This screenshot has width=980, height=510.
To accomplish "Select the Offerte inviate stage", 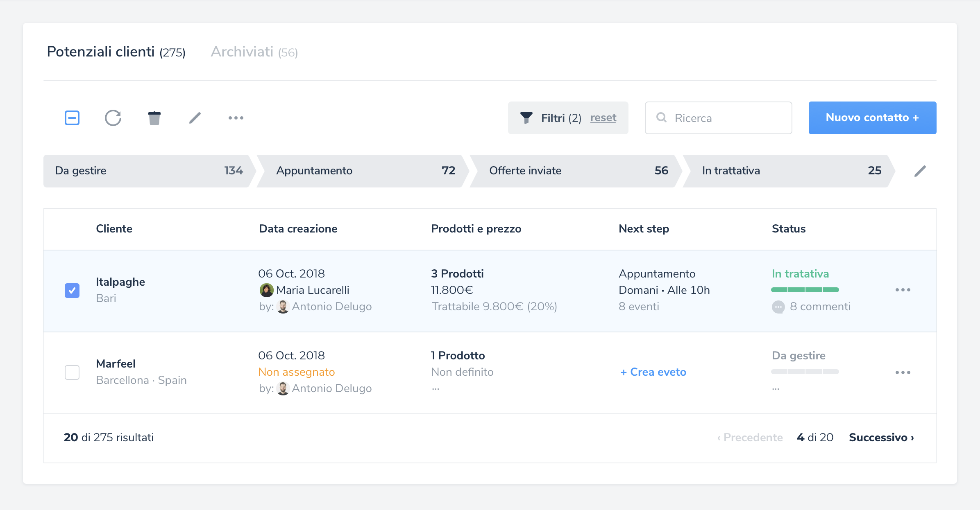I will coord(574,171).
